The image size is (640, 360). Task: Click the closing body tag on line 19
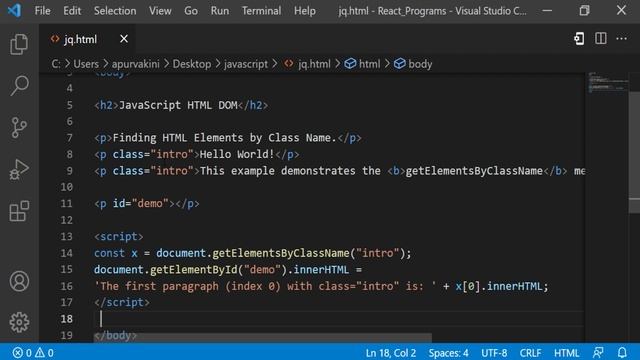[x=115, y=336]
